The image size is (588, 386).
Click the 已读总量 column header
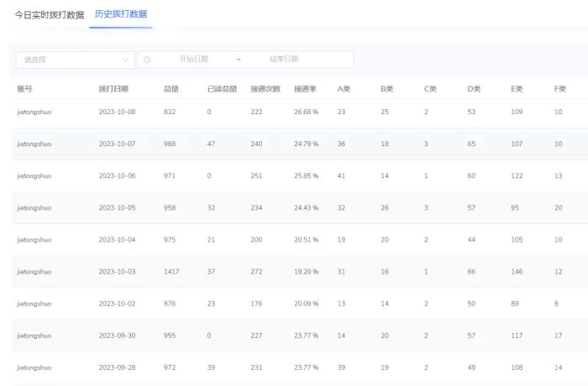[x=222, y=89]
